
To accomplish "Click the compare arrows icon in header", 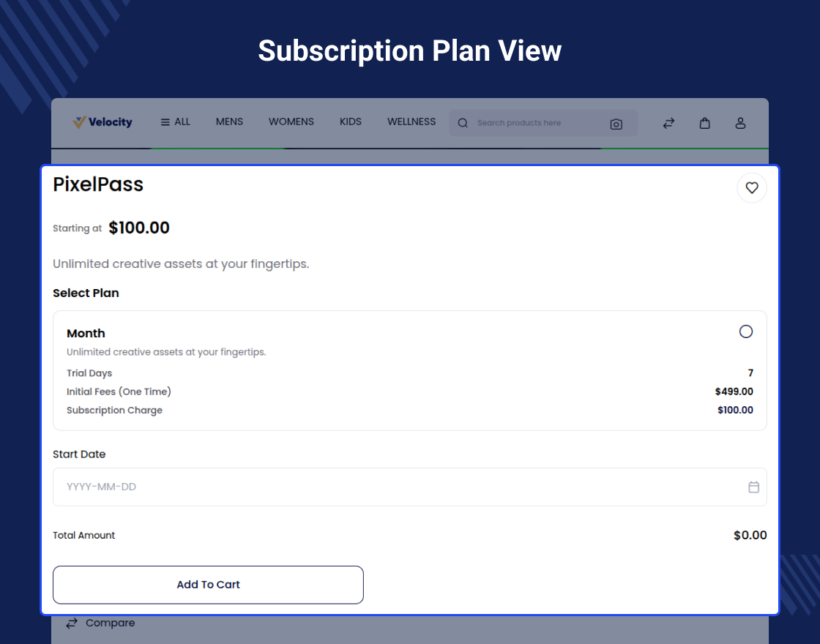I will tap(668, 123).
